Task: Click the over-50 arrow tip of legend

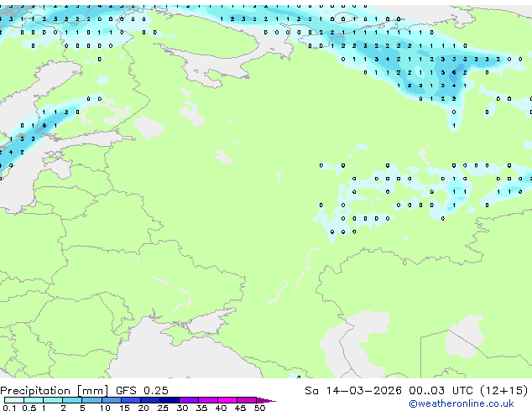Action: 266,400
